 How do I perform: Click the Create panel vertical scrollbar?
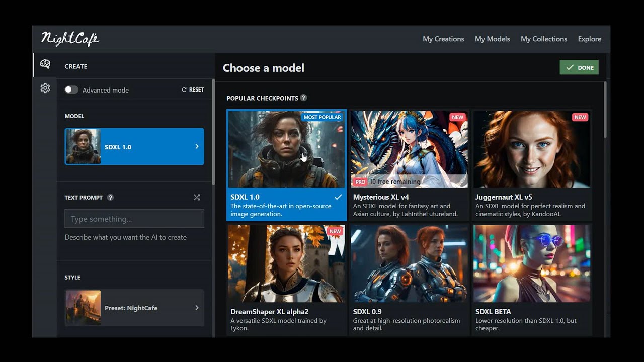click(213, 132)
